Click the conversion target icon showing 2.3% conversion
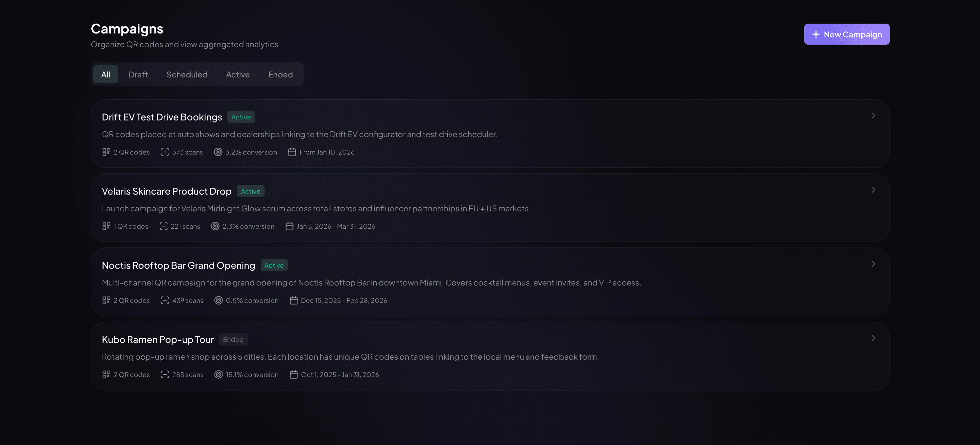Viewport: 980px width, 445px height. tap(216, 226)
